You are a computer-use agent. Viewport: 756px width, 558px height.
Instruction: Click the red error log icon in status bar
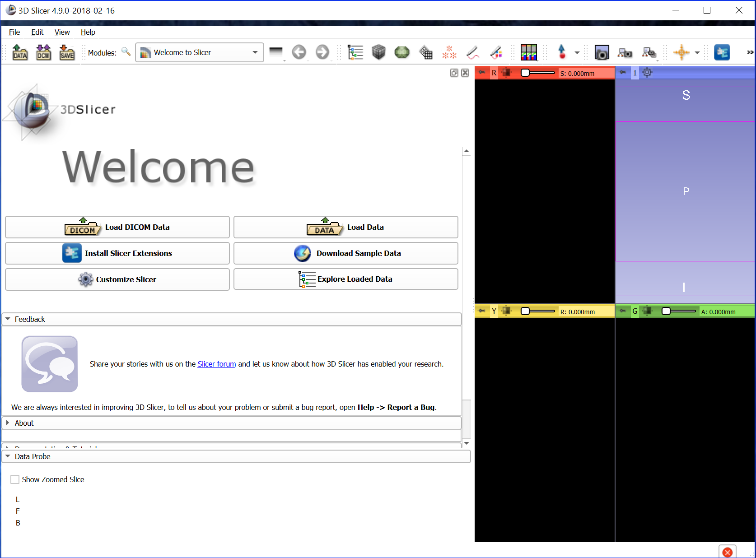(x=727, y=552)
